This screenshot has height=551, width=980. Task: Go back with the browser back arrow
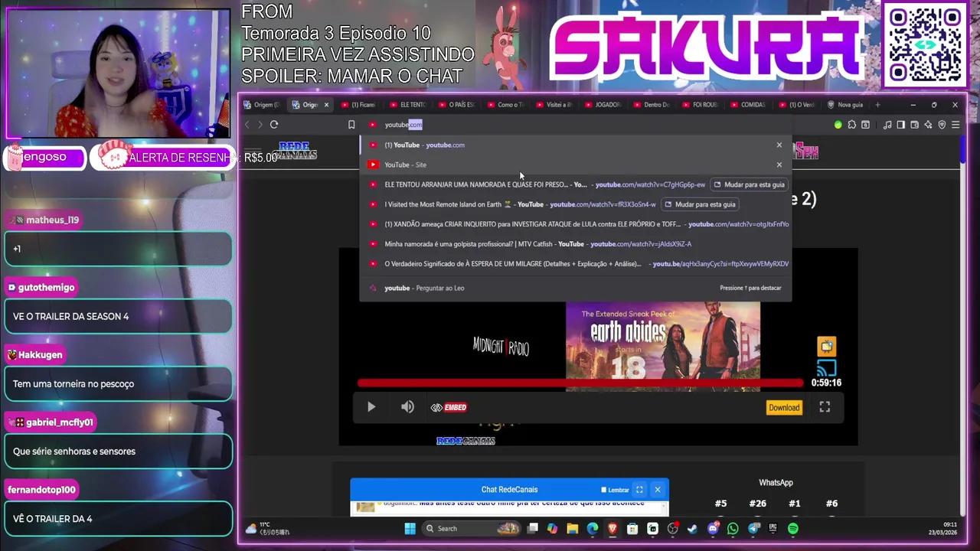[247, 125]
